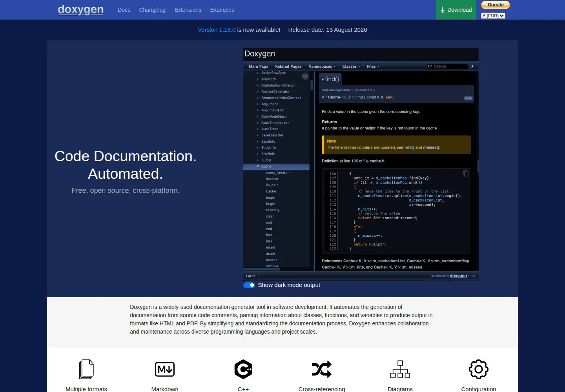
Task: Follow the misses() link in note
Action: pyautogui.click(x=432, y=147)
